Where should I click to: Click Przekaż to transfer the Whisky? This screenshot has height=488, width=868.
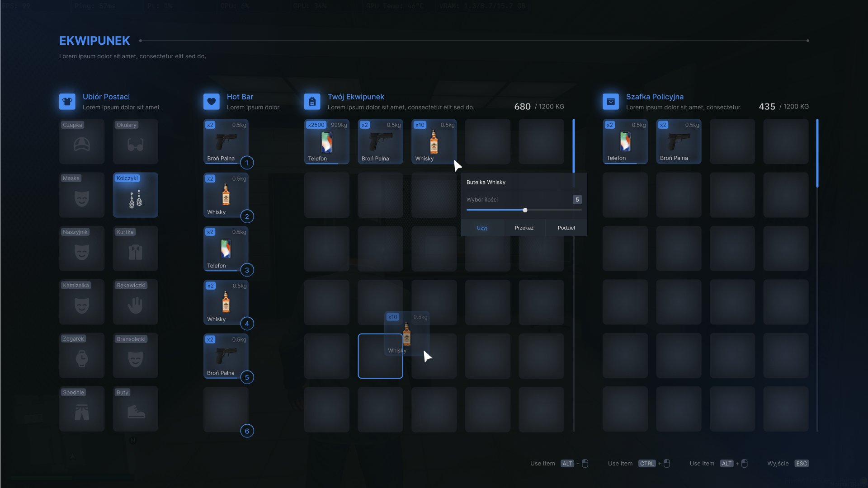(524, 228)
